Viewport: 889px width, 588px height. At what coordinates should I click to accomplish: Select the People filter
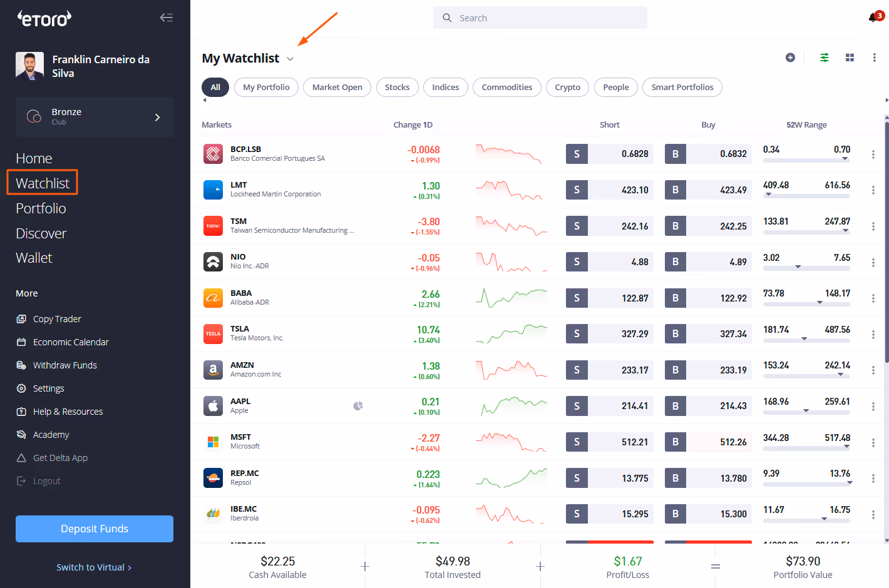pos(616,87)
